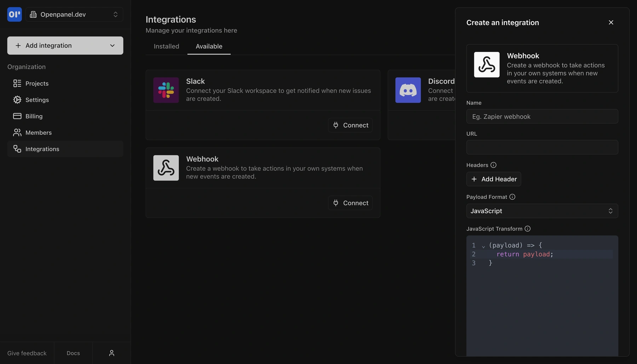This screenshot has width=637, height=364.
Task: Switch to the Installed tab
Action: [166, 46]
